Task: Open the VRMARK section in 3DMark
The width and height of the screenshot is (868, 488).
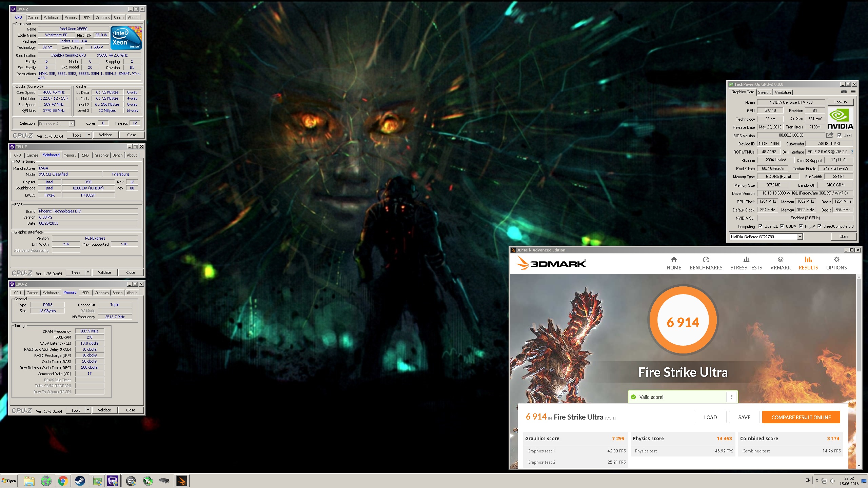Action: [x=781, y=263]
